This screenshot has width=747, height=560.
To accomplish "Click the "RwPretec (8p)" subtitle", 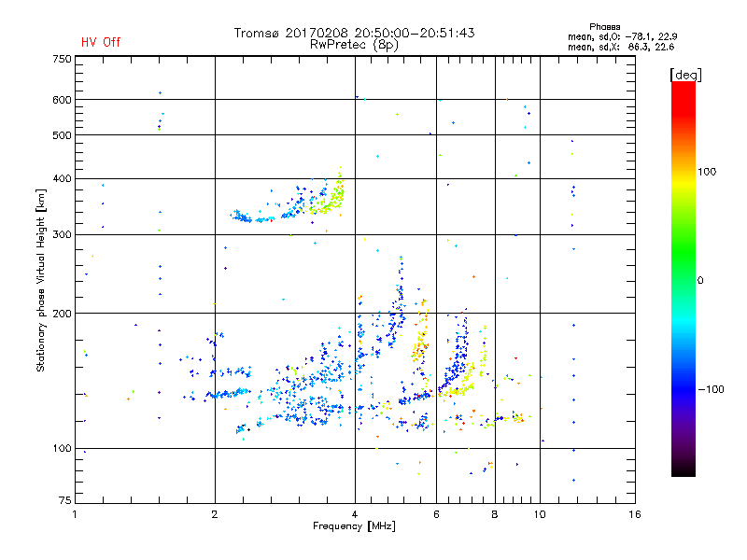I will 354,45.
